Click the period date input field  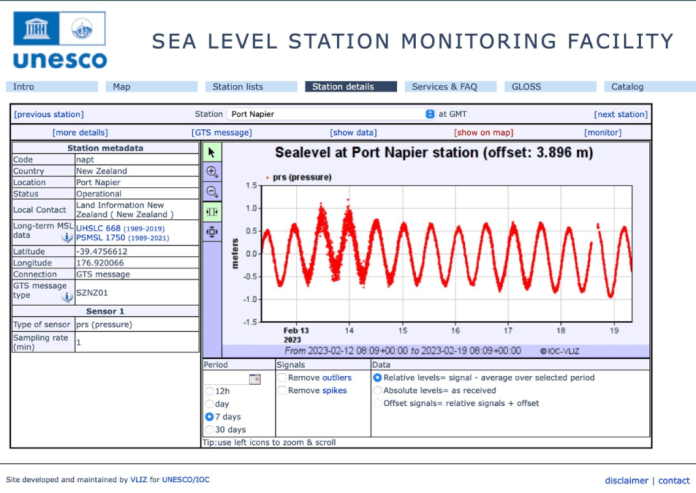click(x=226, y=379)
